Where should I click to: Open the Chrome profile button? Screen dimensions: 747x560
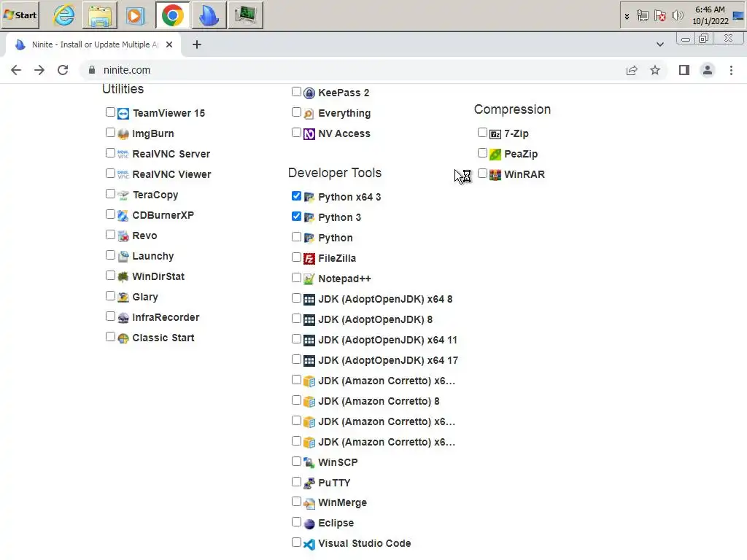(708, 71)
